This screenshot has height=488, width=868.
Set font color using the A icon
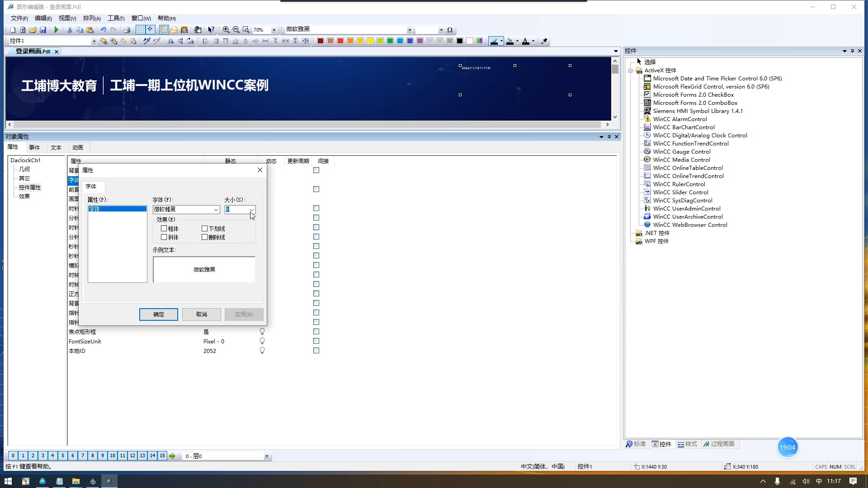coord(525,41)
